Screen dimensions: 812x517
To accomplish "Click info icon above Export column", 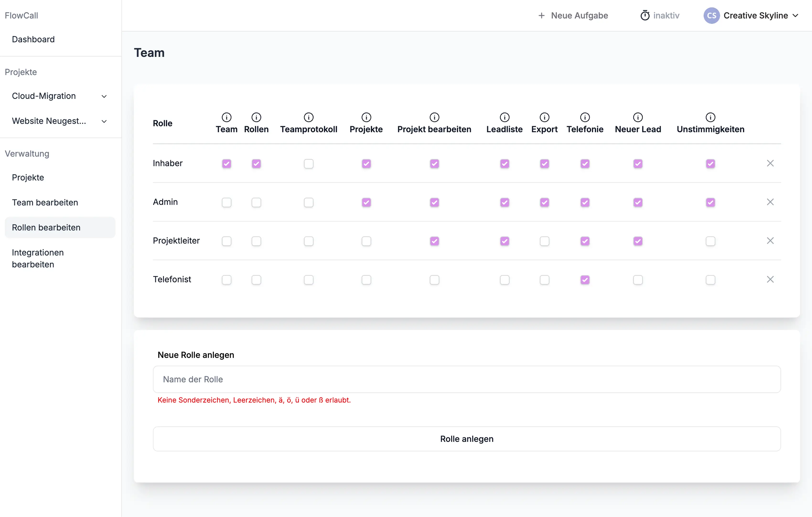I will click(x=544, y=117).
